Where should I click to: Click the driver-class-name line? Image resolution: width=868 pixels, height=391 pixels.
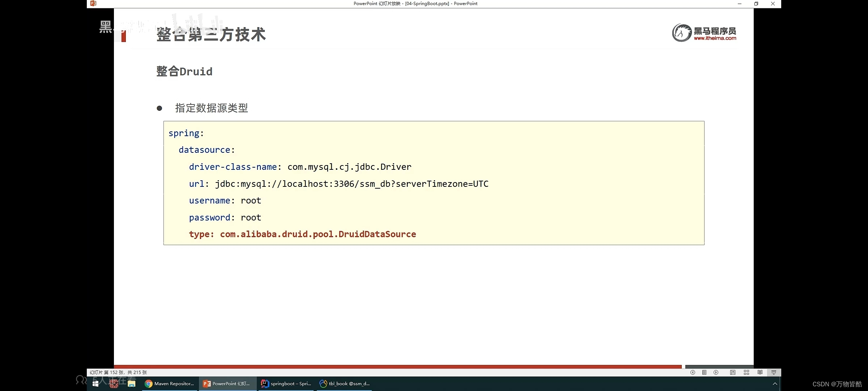[x=300, y=167]
